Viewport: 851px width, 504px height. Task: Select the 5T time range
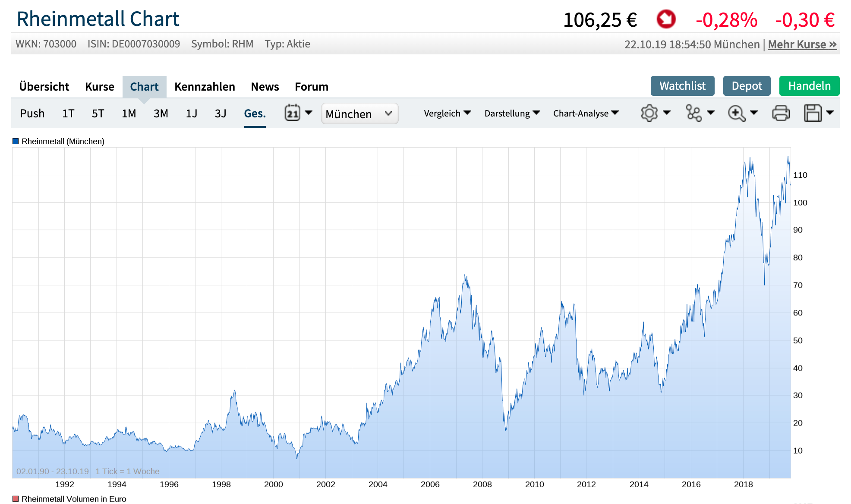98,113
